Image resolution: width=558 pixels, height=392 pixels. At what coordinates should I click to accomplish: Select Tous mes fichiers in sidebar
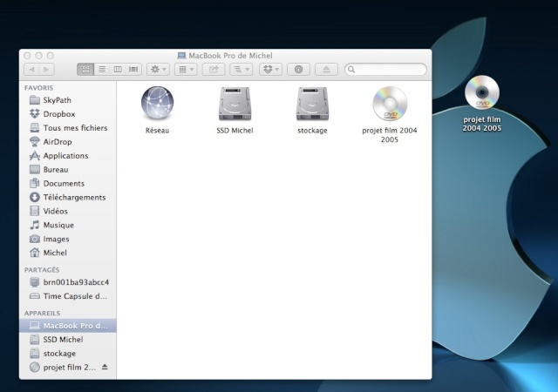68,128
